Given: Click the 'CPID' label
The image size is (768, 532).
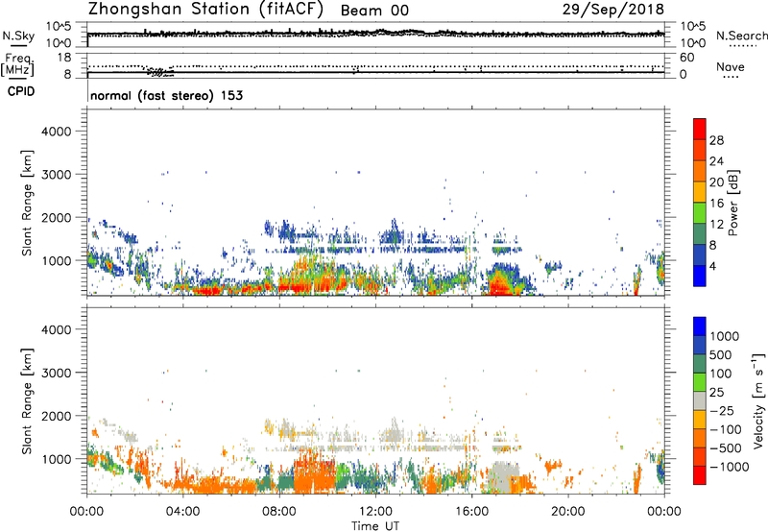Looking at the screenshot, I should coord(21,91).
